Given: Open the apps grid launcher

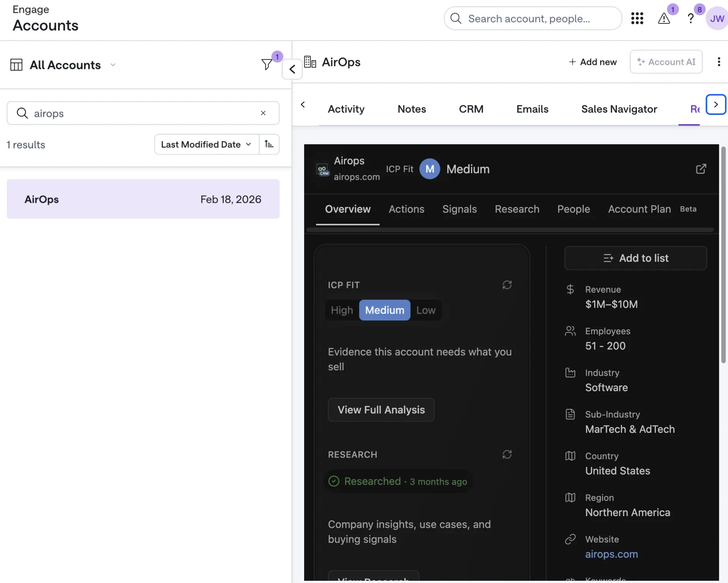Looking at the screenshot, I should pos(637,18).
